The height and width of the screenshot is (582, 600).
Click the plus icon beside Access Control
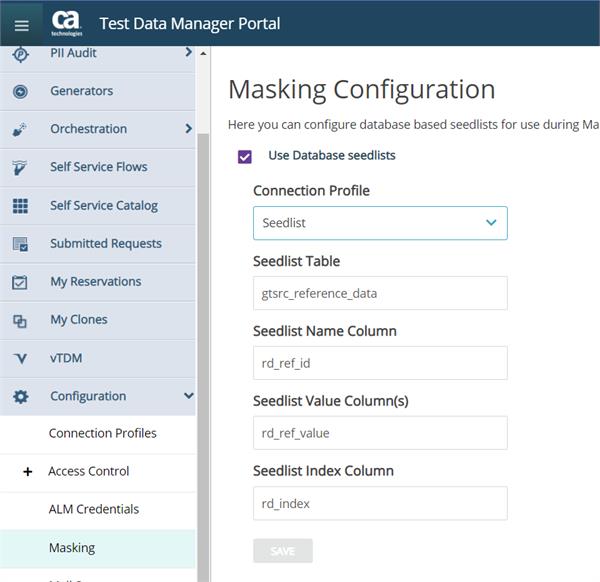click(x=28, y=471)
